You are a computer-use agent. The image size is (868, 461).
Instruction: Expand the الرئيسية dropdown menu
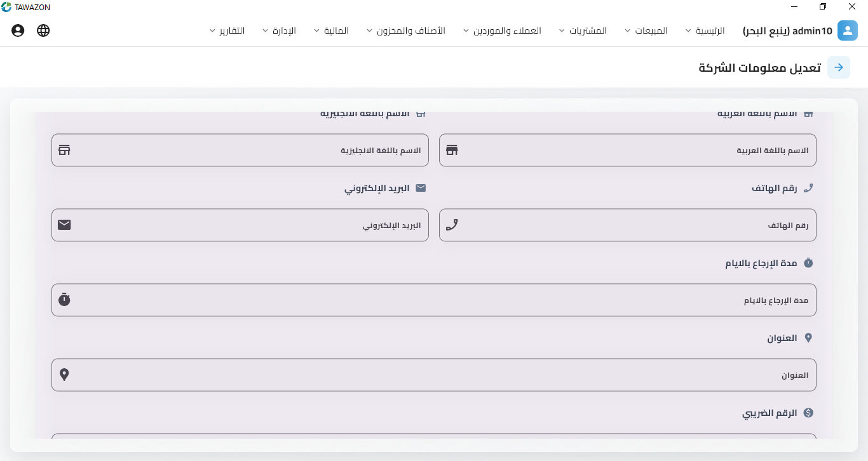click(x=705, y=30)
